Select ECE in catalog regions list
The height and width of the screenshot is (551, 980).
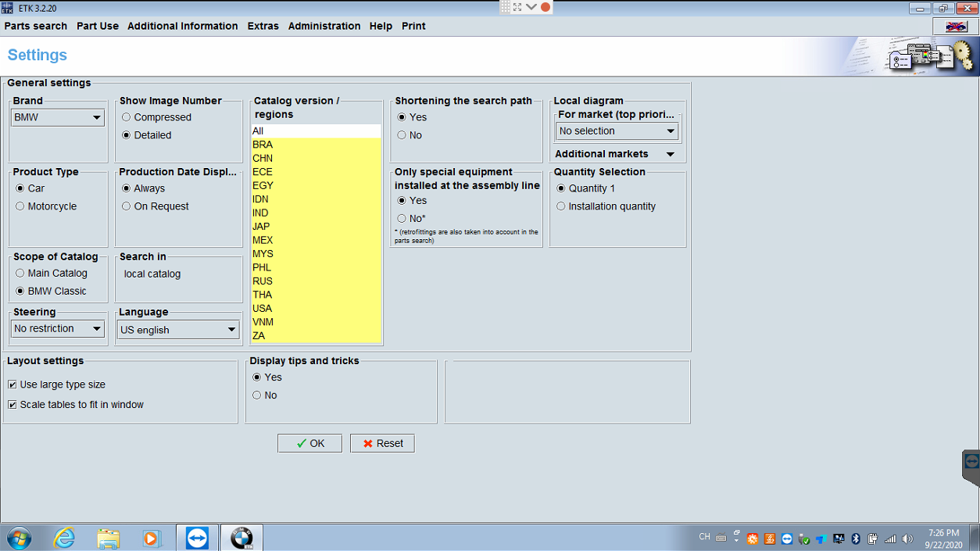317,172
